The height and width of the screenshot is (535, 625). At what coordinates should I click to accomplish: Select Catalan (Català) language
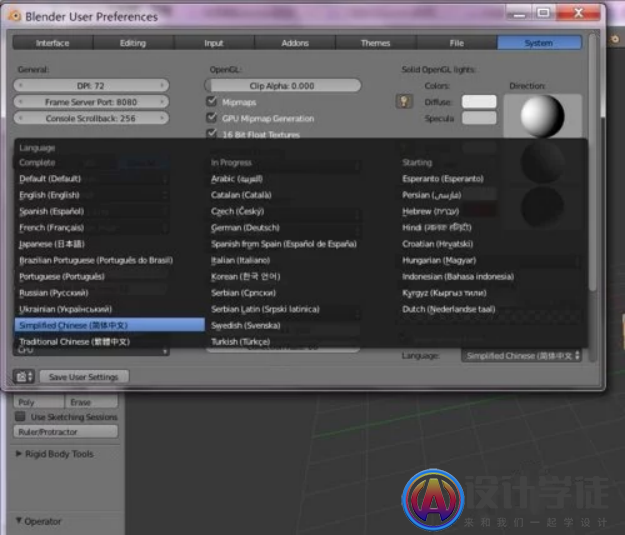point(301,195)
